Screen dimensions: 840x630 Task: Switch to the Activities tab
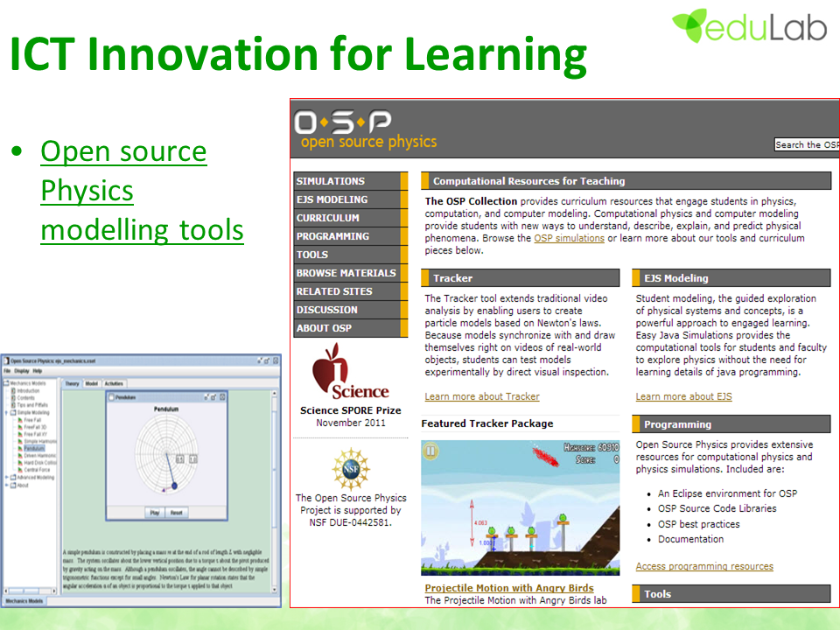pyautogui.click(x=114, y=383)
